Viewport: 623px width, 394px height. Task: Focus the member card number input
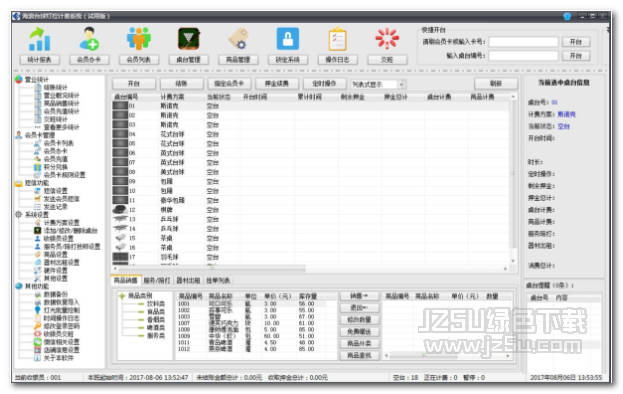click(523, 42)
